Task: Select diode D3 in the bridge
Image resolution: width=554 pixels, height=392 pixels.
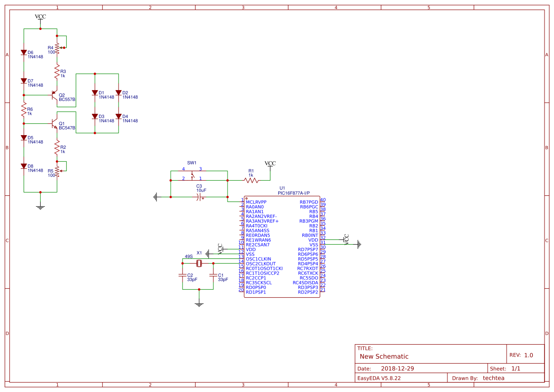Action: click(x=95, y=116)
